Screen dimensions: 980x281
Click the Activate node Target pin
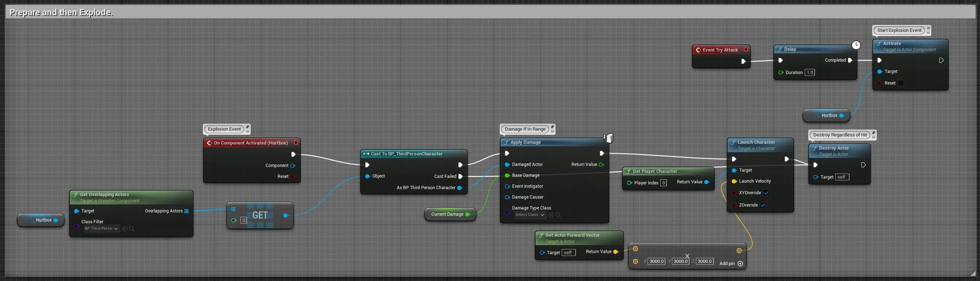click(879, 72)
